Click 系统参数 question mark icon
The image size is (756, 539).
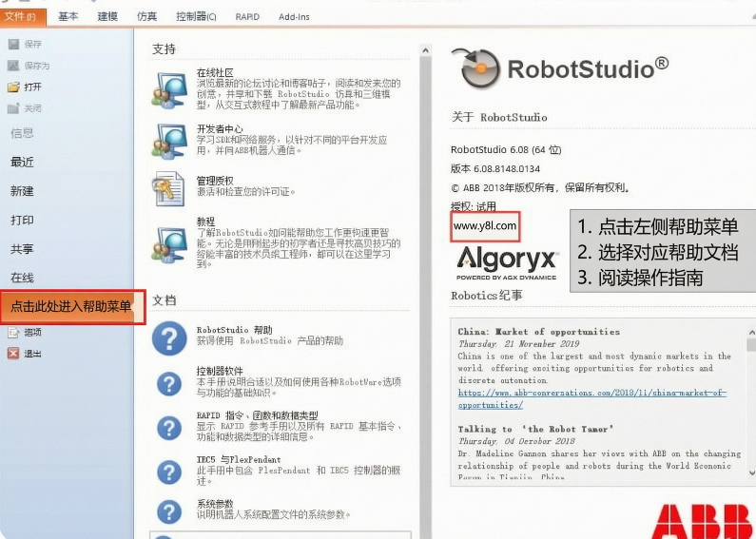[x=169, y=511]
